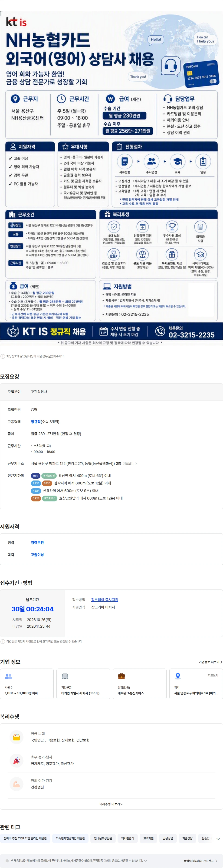Click the 산업(업종) briefcase icon
The height and width of the screenshot is (868, 223).
point(122,676)
